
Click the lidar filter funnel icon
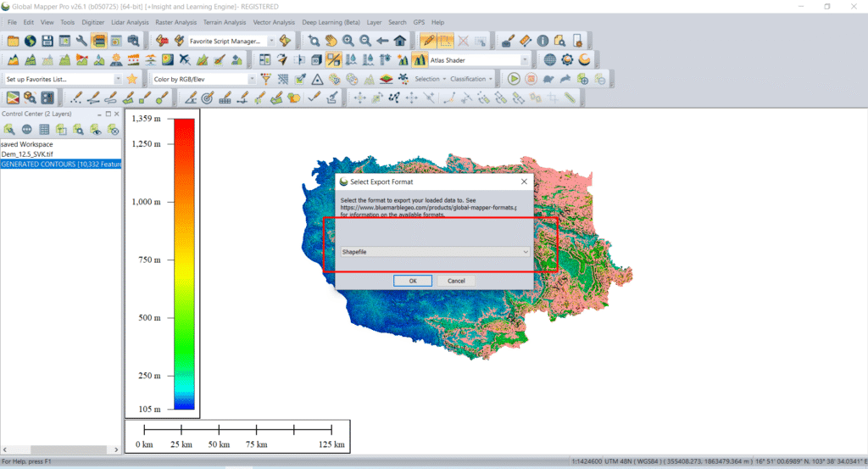(x=266, y=79)
